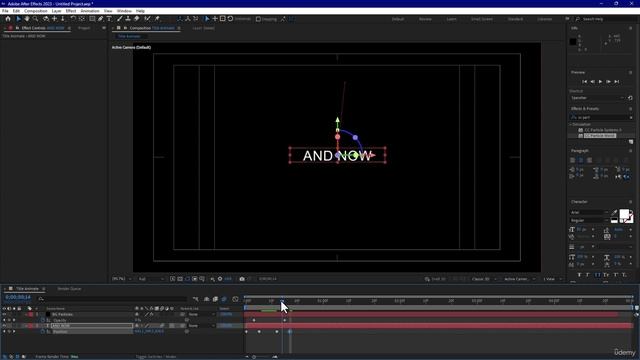Image resolution: width=640 pixels, height=360 pixels.
Task: Click the current timecode field in timeline
Action: (x=18, y=298)
